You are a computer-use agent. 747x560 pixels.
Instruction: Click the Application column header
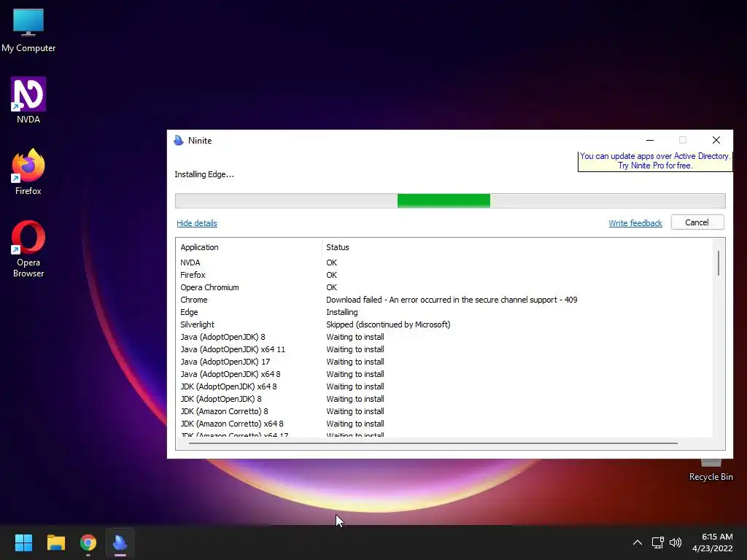249,247
